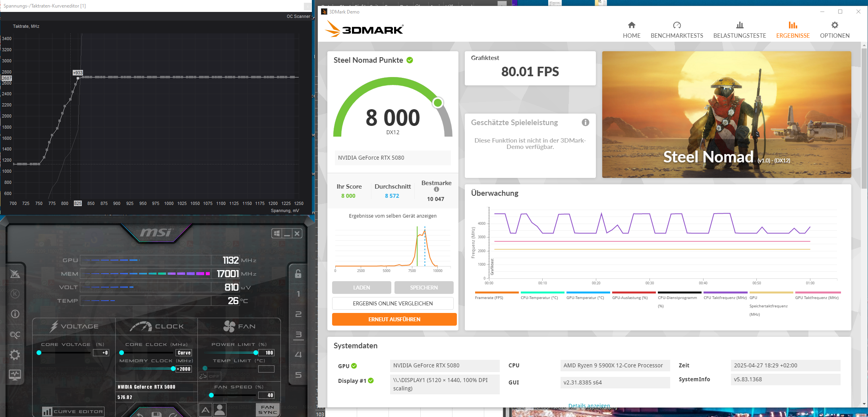Toggle CPU Taktfrequenz series in the chart legend
This screenshot has width=868, height=417.
725,295
